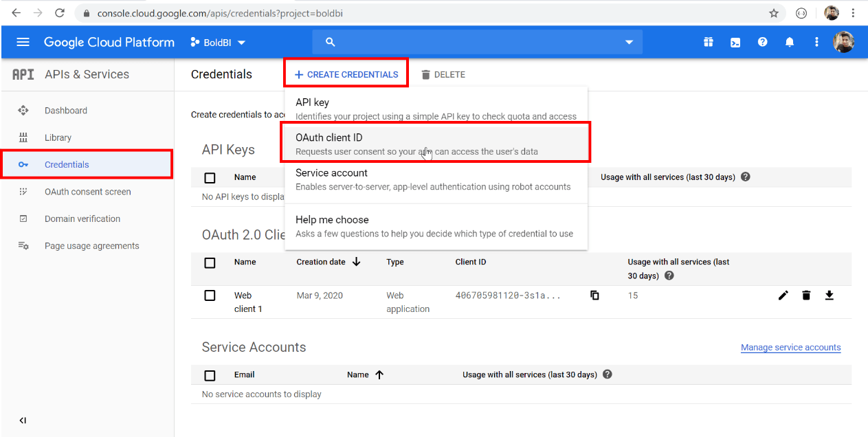Delete Web client 1 using the trash icon
This screenshot has width=868, height=437.
click(805, 295)
